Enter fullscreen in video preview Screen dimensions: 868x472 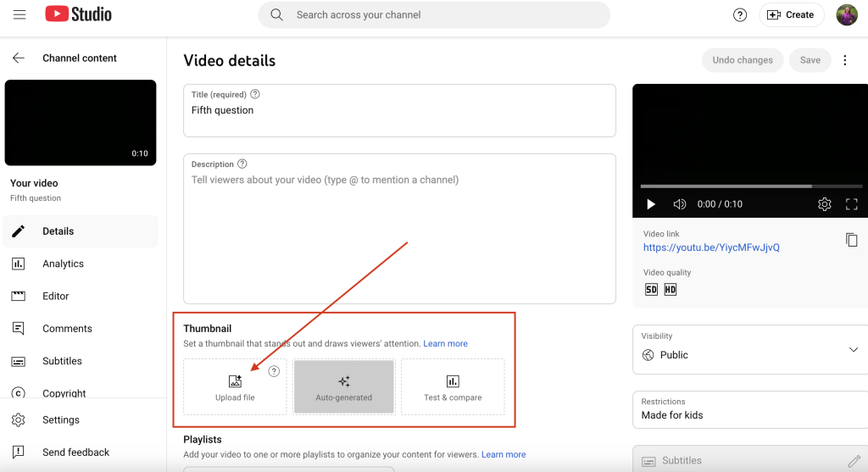(852, 204)
